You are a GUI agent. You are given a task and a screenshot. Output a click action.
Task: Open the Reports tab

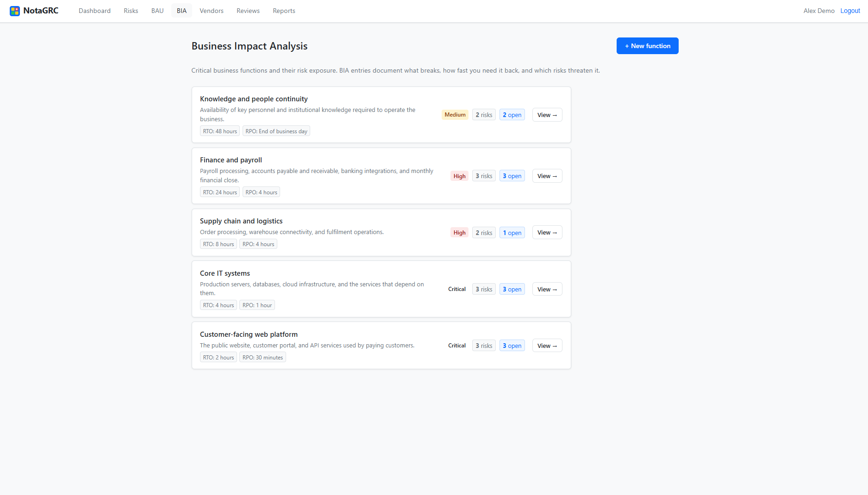click(x=284, y=11)
